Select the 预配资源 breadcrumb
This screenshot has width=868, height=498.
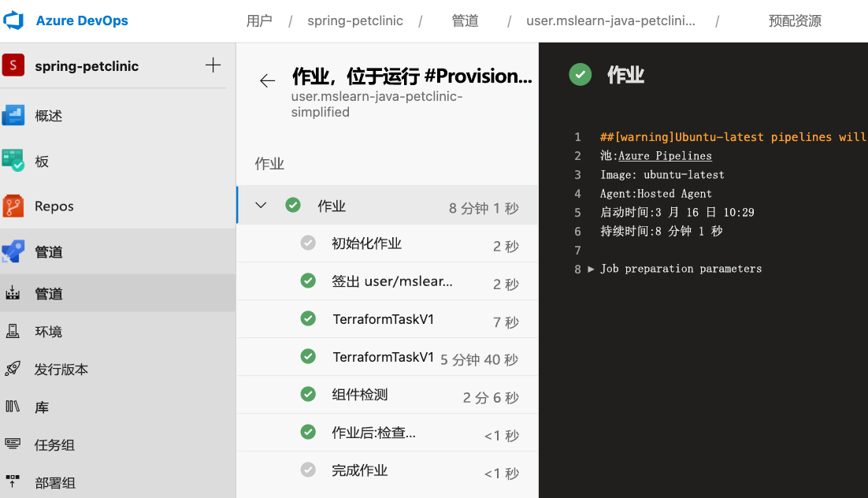(x=795, y=21)
